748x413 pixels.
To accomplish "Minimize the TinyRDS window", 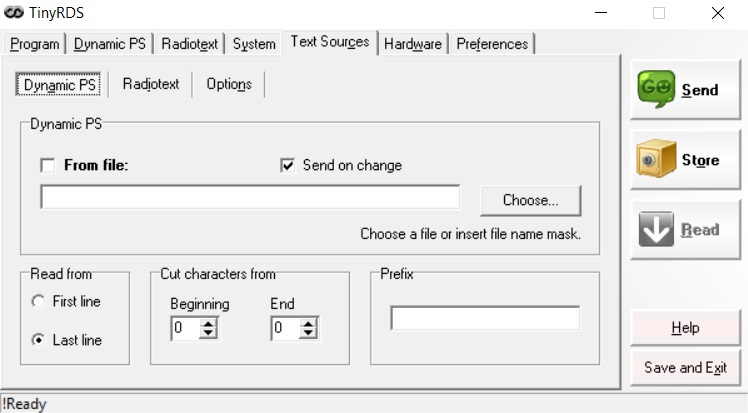I will coord(601,13).
